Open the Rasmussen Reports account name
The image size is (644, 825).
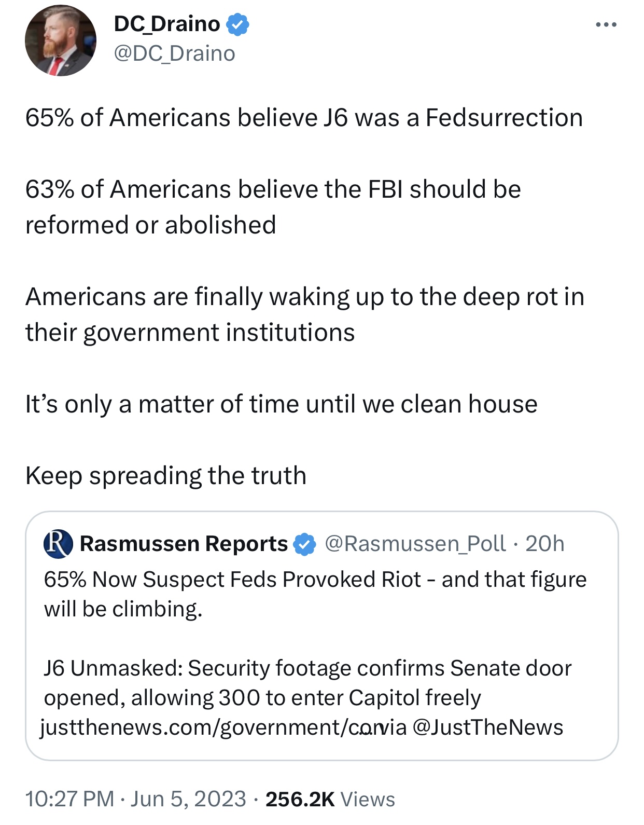coord(184,544)
